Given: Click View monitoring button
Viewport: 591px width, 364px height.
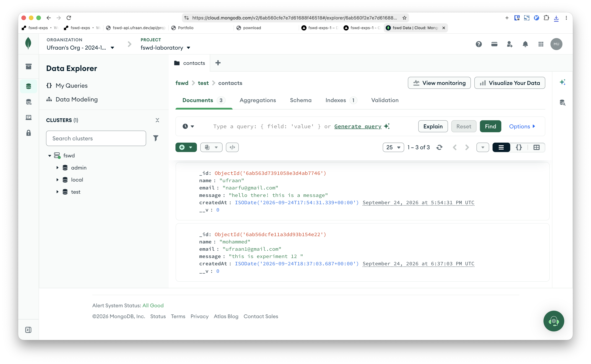Looking at the screenshot, I should [x=439, y=83].
